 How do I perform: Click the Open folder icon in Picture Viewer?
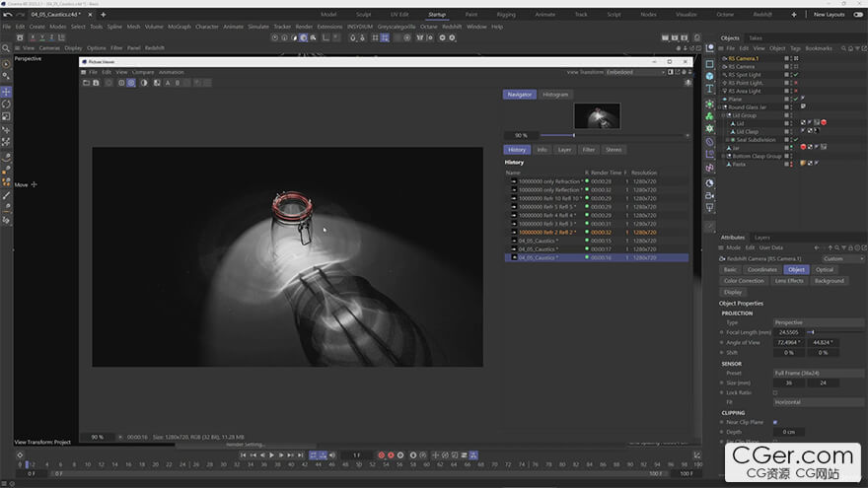[86, 83]
